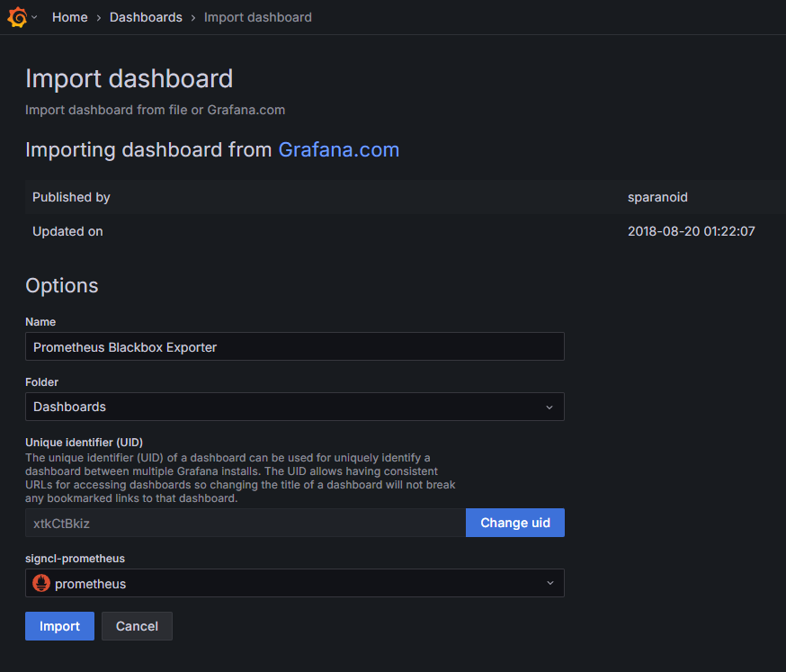Open Dashboards breadcrumb link
This screenshot has height=672, width=786.
146,17
